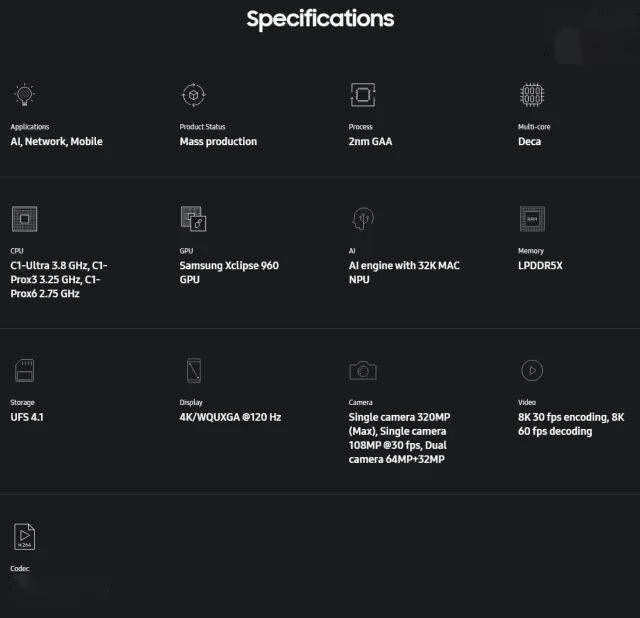The image size is (640, 618).
Task: Click the Product Status cube icon
Action: pos(192,95)
